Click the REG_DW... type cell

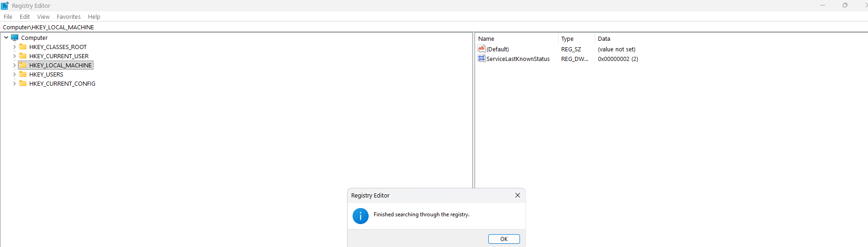click(575, 59)
